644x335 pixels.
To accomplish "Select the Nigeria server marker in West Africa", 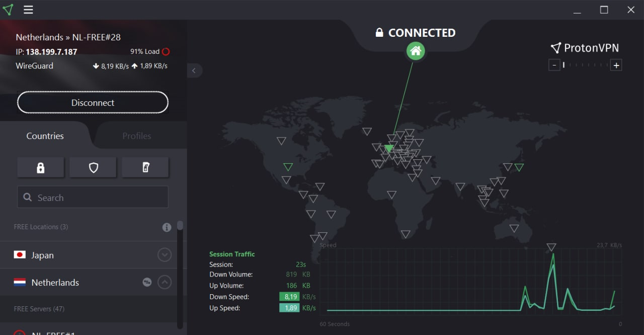I will coord(391,194).
